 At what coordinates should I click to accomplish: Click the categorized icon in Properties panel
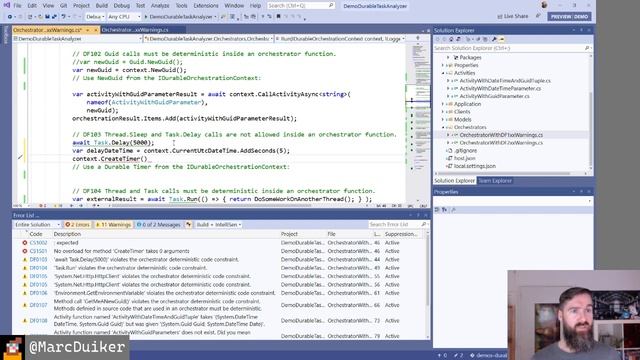tap(437, 209)
